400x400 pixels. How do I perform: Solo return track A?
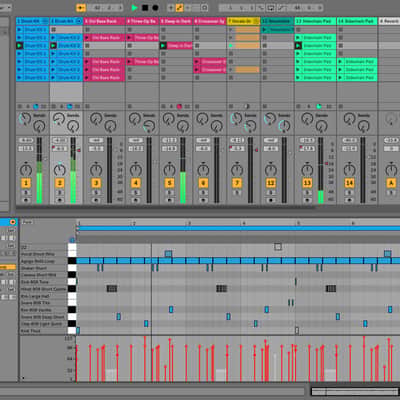pos(391,193)
